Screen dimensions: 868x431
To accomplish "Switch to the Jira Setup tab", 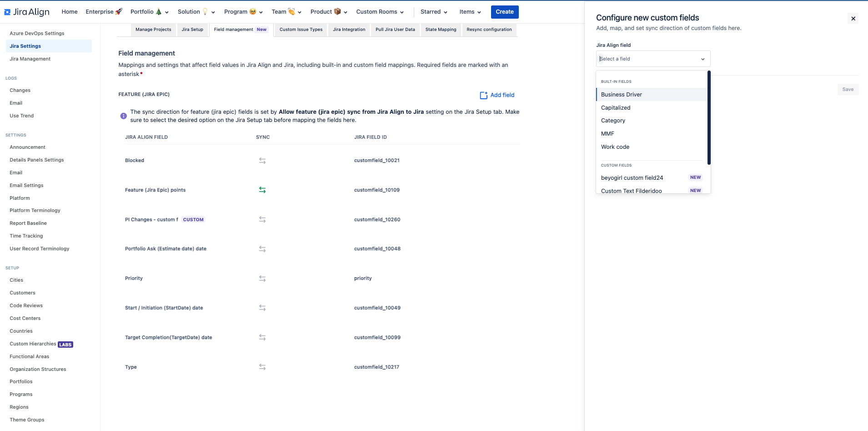I will (x=192, y=30).
